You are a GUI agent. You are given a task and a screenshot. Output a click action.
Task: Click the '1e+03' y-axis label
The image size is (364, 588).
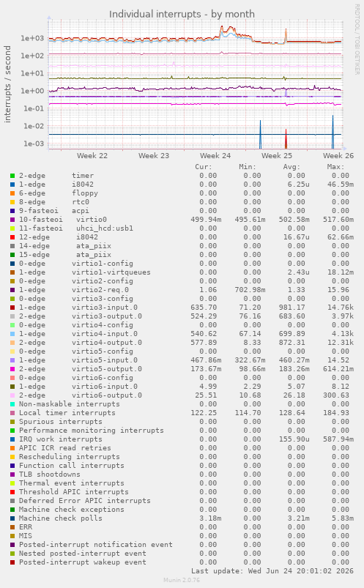[32, 38]
